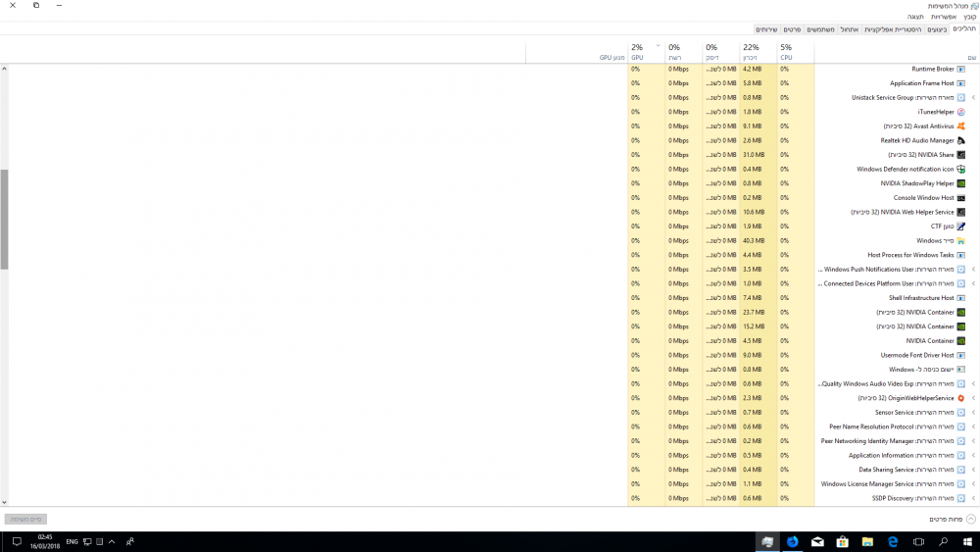Open the אפשרויות (Options) menu
Screen dimensions: 980x552
(x=943, y=17)
